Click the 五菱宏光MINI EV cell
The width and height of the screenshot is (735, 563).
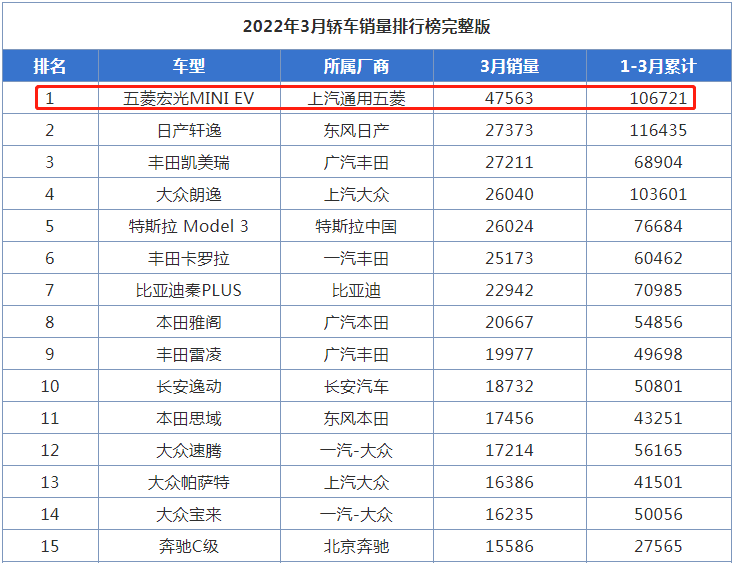[189, 98]
